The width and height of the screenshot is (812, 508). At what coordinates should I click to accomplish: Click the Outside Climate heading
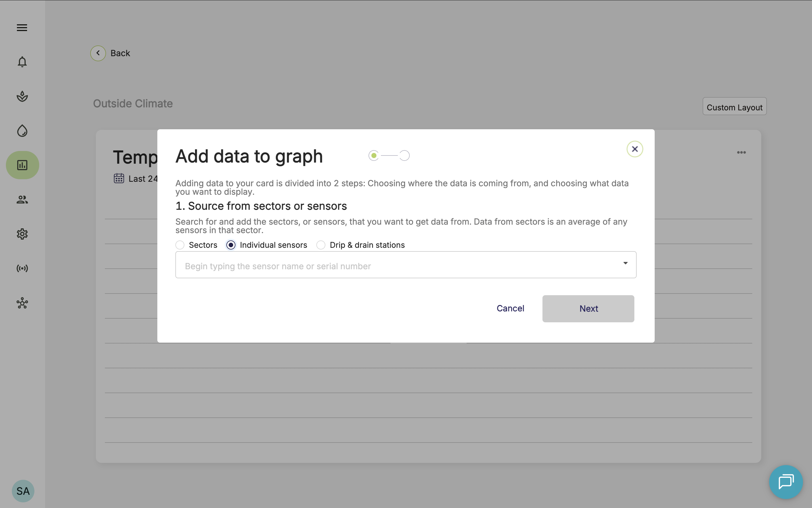133,104
